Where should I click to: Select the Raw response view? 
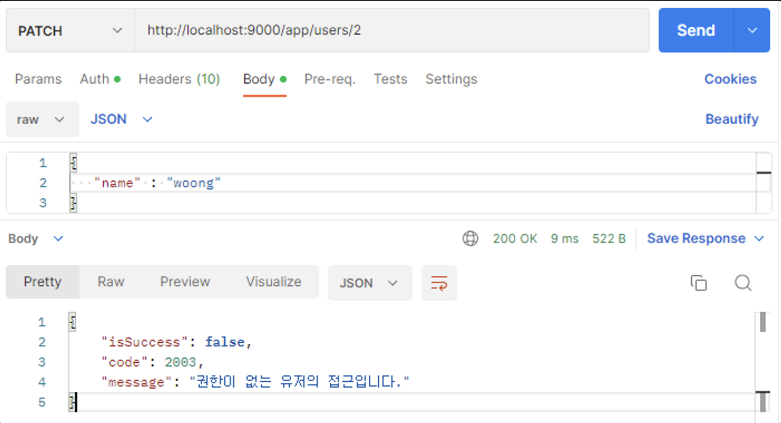111,282
